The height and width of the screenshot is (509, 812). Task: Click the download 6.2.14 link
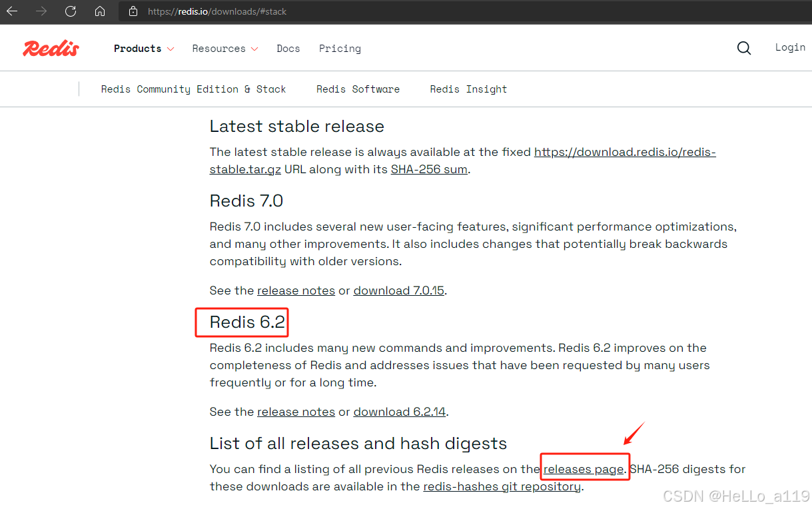pyautogui.click(x=400, y=412)
